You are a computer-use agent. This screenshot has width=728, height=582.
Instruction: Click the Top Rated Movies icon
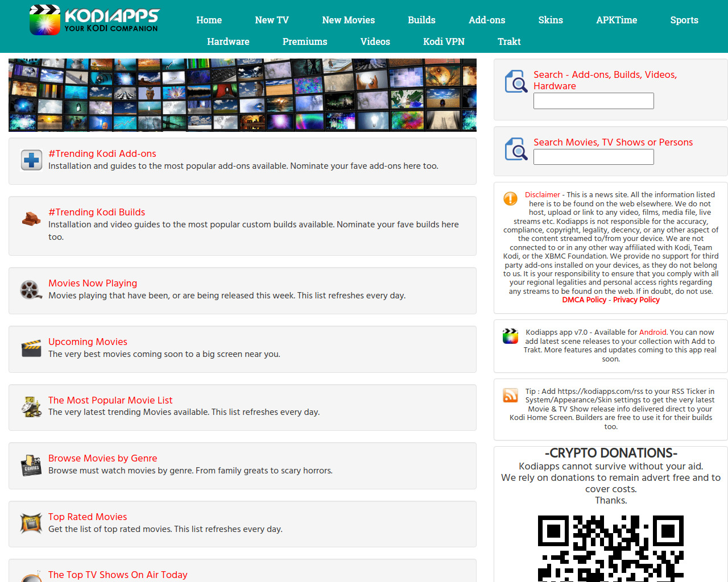click(31, 523)
